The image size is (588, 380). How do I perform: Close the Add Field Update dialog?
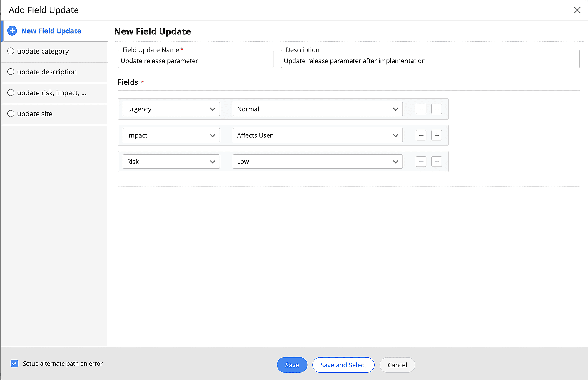(x=577, y=10)
